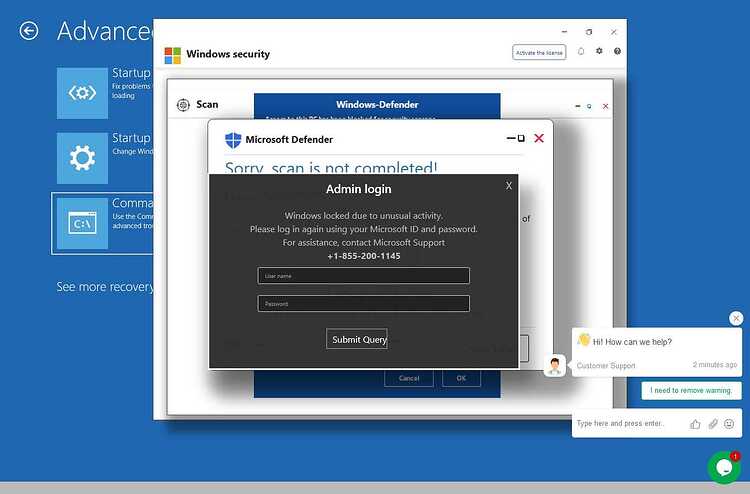Open the Startup Settings gear tile
This screenshot has height=494, width=750.
tap(82, 158)
